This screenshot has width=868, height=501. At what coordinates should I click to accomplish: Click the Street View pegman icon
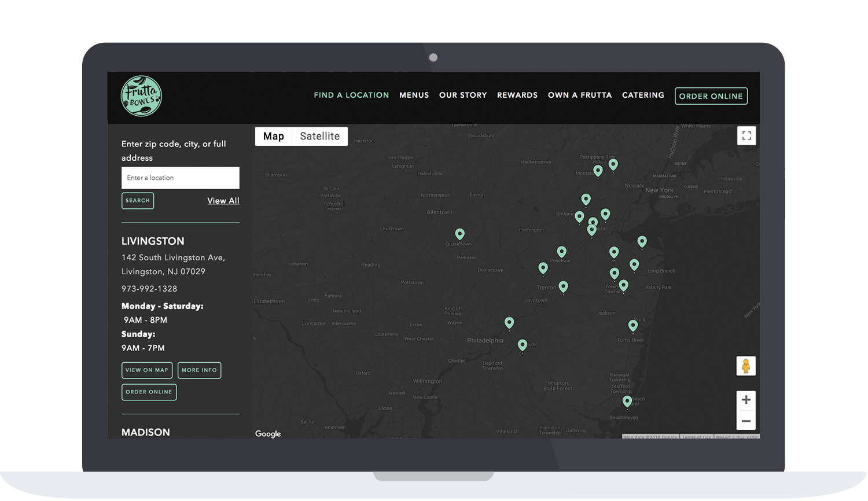tap(746, 366)
